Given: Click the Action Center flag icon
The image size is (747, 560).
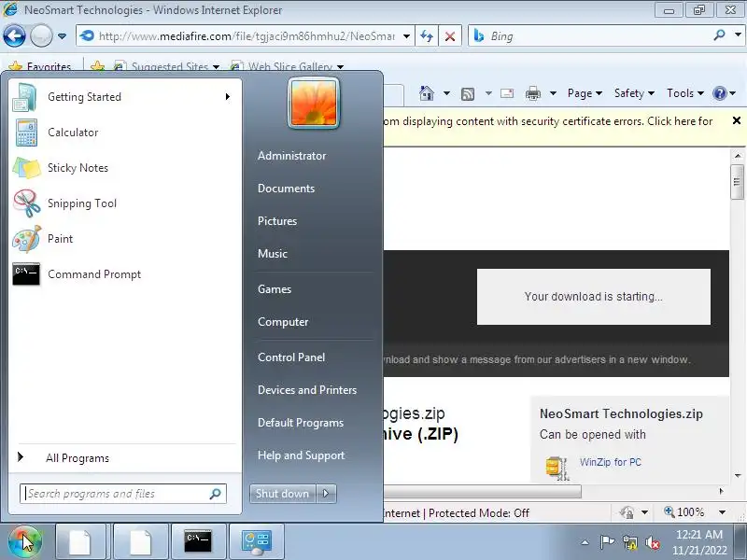Looking at the screenshot, I should 607,542.
